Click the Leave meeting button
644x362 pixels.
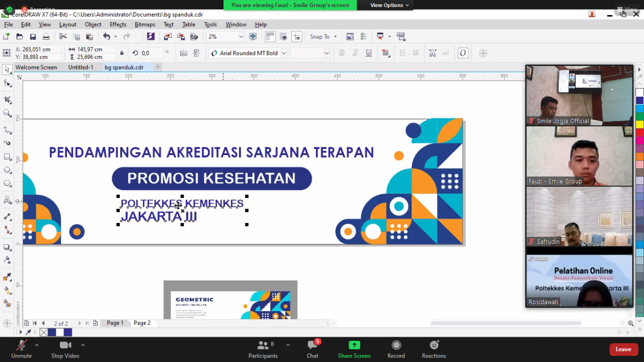(x=623, y=349)
